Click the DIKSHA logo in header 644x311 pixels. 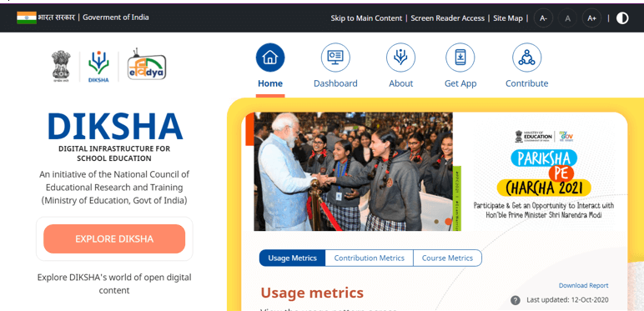[x=98, y=67]
